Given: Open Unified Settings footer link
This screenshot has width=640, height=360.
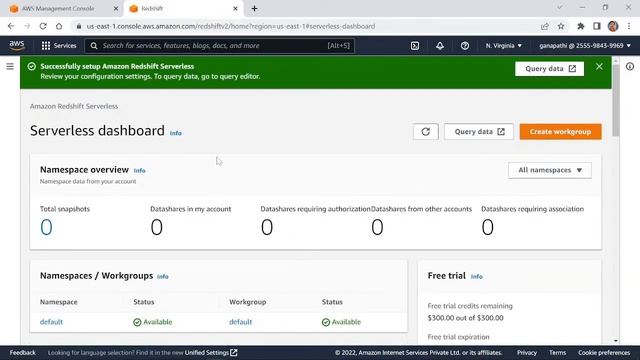Looking at the screenshot, I should (x=211, y=353).
